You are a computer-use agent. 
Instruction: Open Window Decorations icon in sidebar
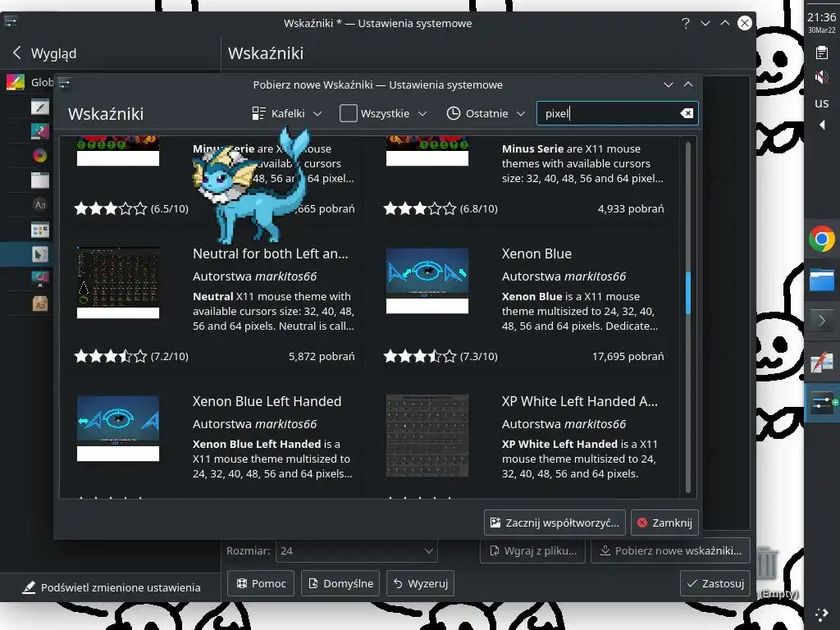coord(39,180)
